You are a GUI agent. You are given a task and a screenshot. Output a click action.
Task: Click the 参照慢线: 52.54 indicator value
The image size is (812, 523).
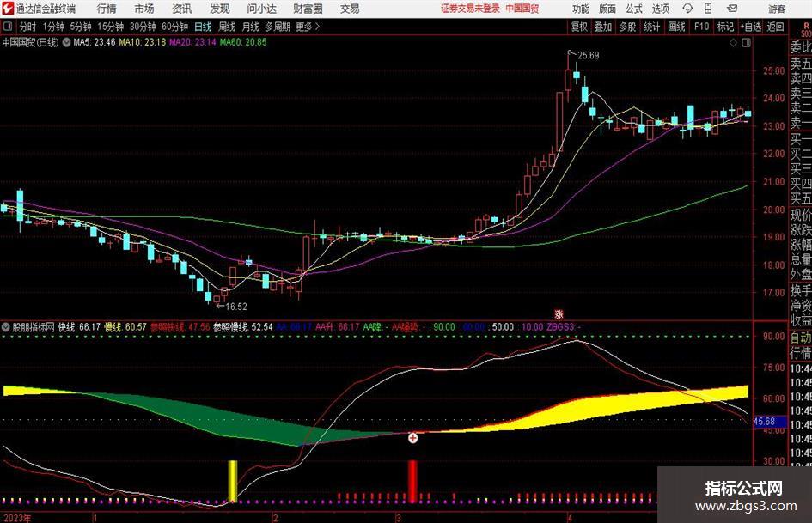[x=243, y=327]
